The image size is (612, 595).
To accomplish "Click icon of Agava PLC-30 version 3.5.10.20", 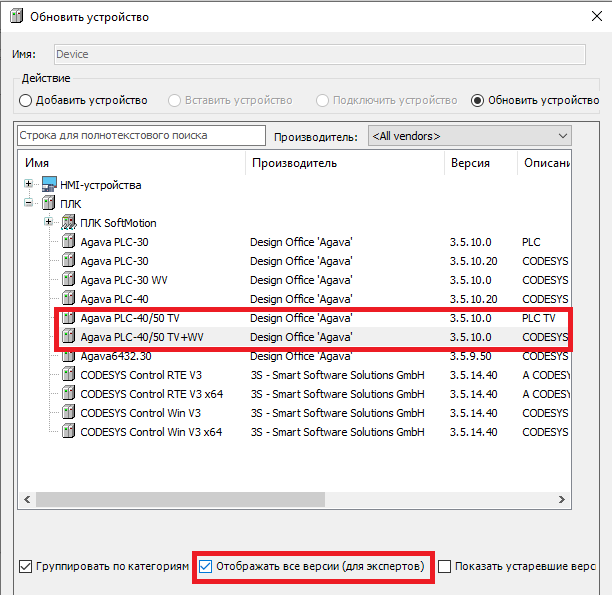I will [69, 260].
